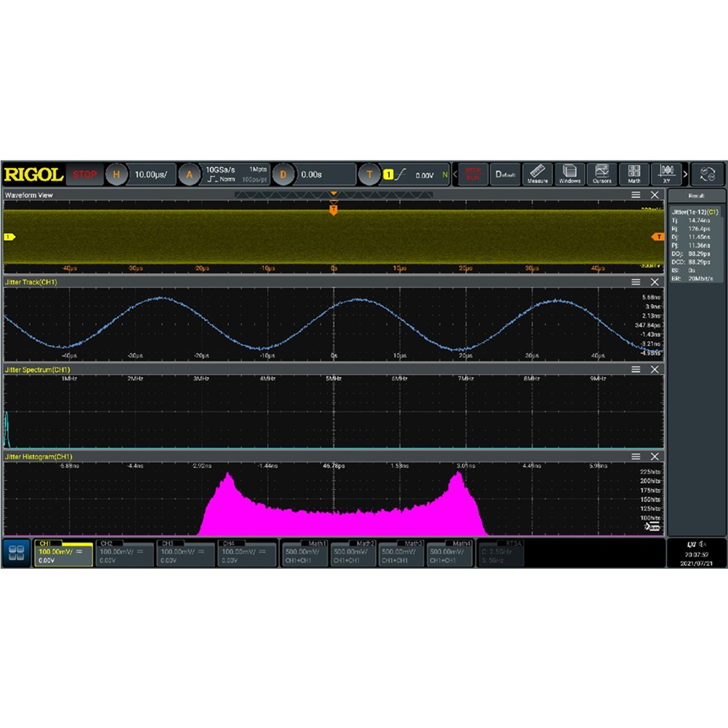Open the Waveform View window menu
Viewport: 728px width, 728px height.
(636, 195)
